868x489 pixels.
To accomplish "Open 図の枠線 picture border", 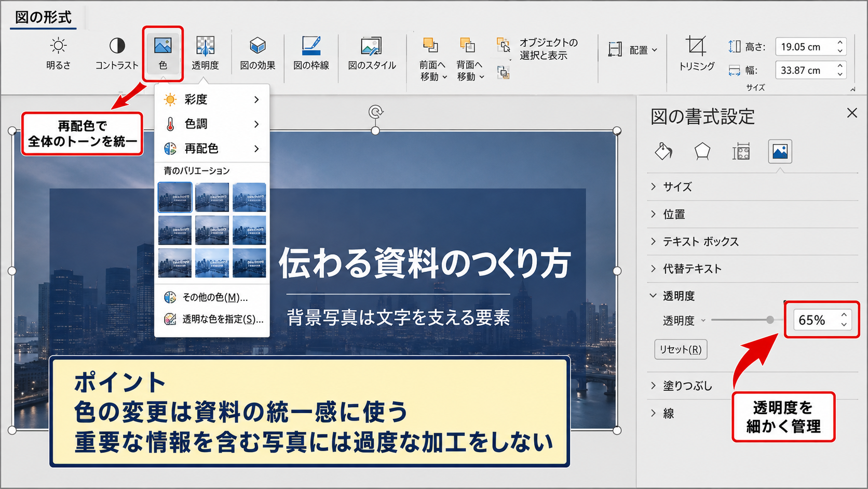I will coord(311,54).
